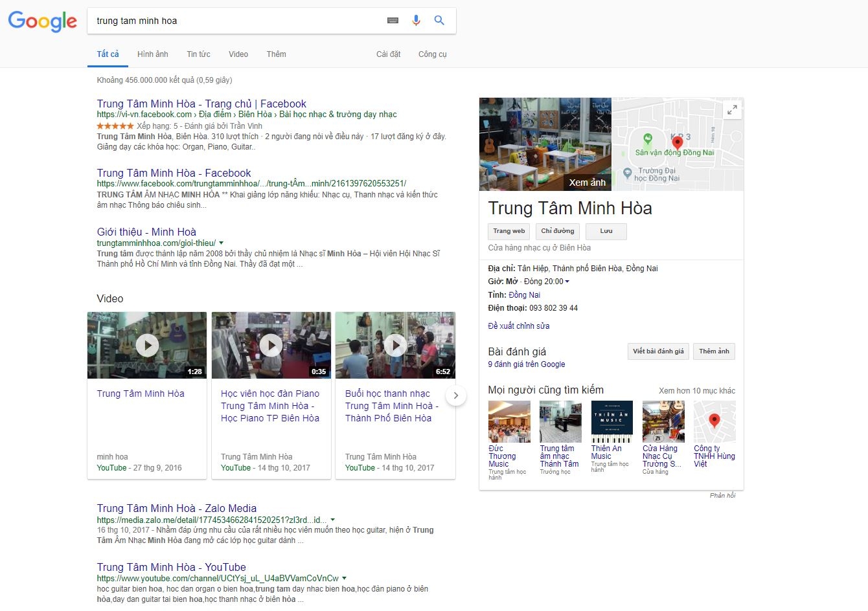This screenshot has height=611, width=868.
Task: Open 'Trung Tâm Minh Hòa - Facebook' result
Action: pos(174,173)
